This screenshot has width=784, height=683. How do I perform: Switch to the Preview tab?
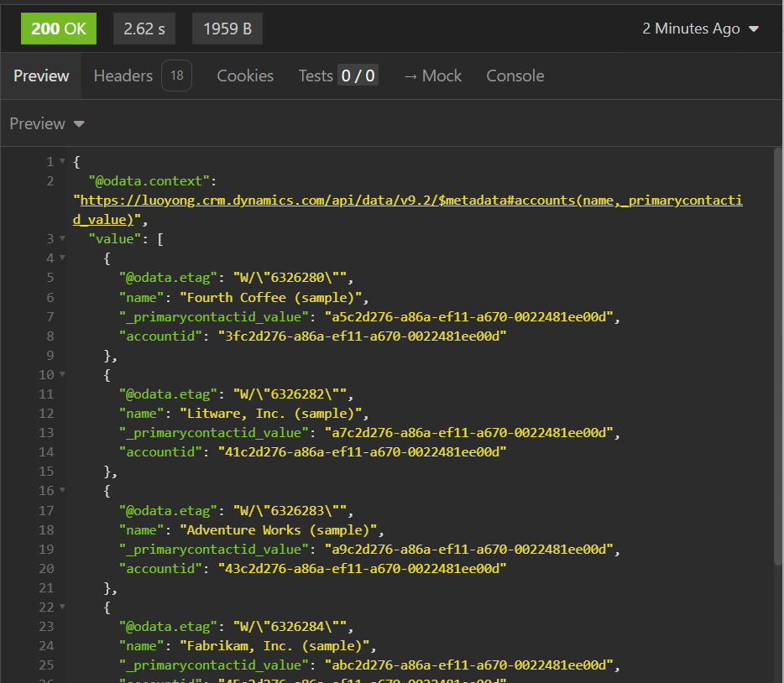41,76
